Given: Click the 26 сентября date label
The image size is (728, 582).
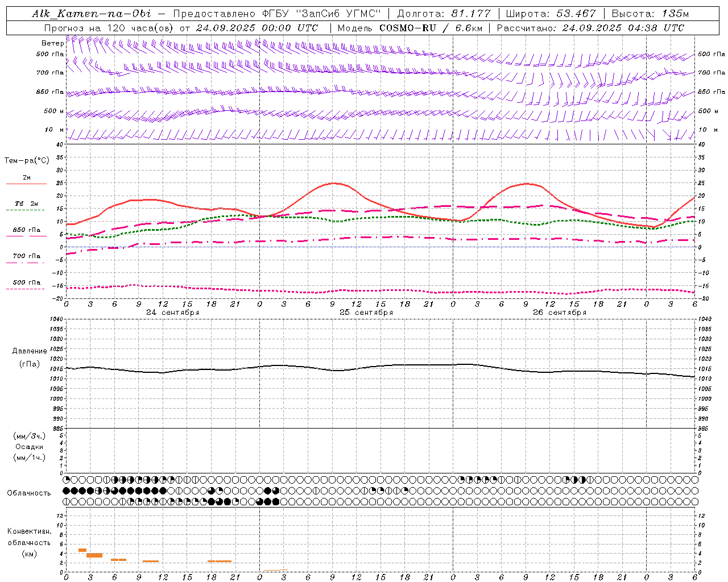Looking at the screenshot, I should click(x=560, y=313).
